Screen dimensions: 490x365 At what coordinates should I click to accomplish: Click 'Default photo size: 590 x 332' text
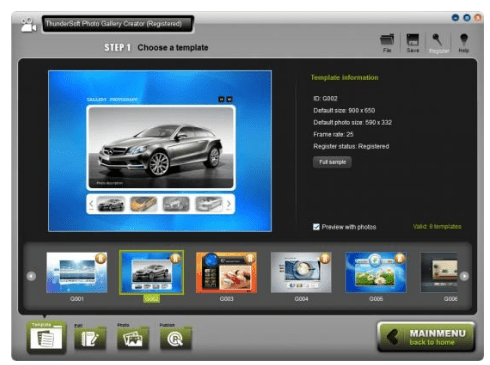pos(352,123)
